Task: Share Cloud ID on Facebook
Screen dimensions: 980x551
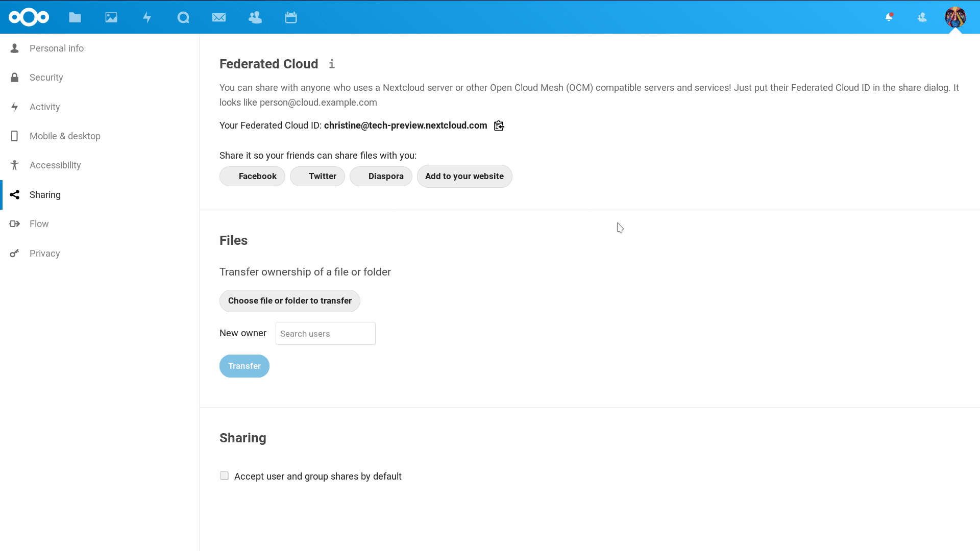Action: coord(252,177)
